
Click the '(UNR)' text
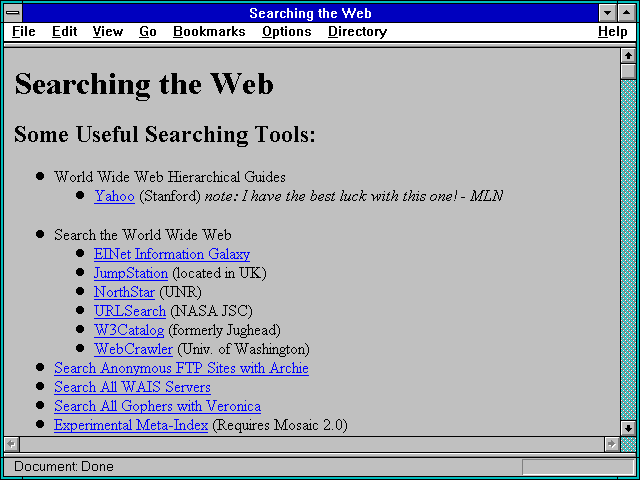click(x=180, y=292)
